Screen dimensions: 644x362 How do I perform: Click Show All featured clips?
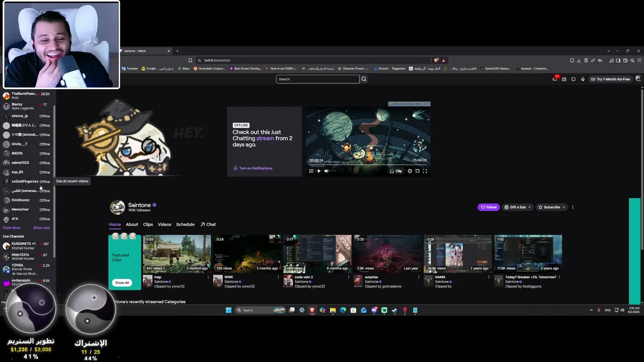point(122,283)
